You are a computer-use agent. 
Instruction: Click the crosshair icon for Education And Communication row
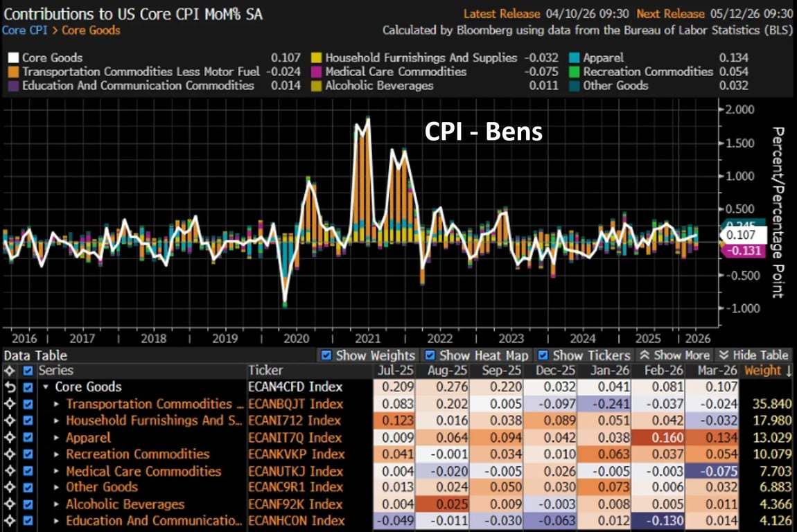[x=9, y=521]
